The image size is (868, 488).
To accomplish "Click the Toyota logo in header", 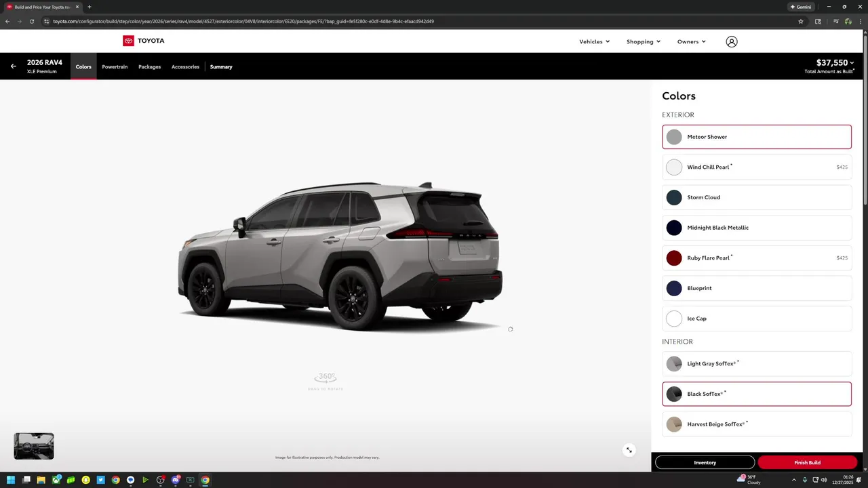I will [x=143, y=41].
